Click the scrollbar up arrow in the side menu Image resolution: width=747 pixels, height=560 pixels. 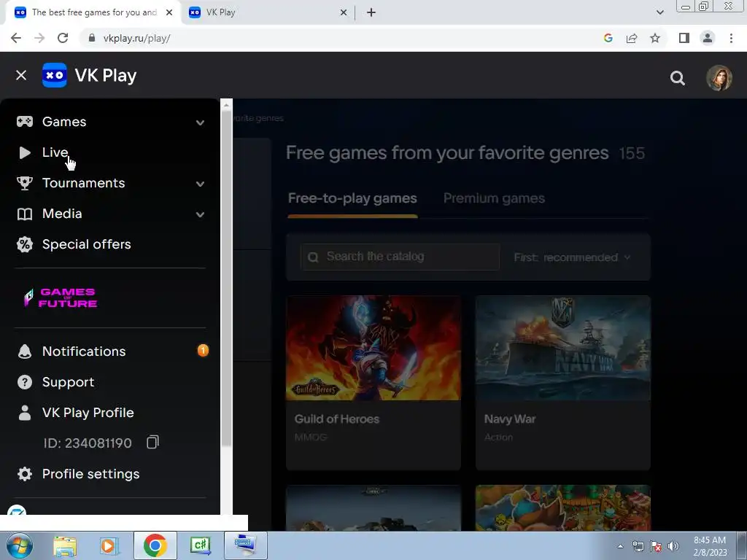click(x=226, y=105)
